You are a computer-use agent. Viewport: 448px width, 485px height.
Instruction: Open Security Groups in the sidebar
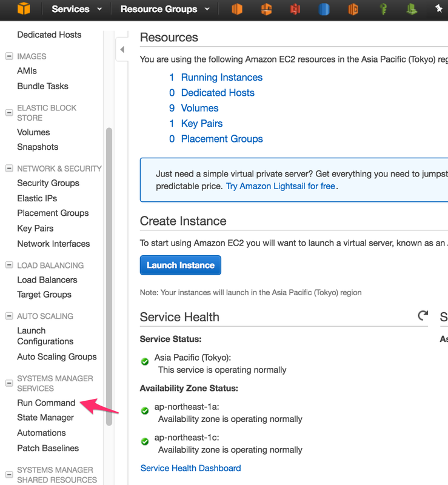(48, 183)
